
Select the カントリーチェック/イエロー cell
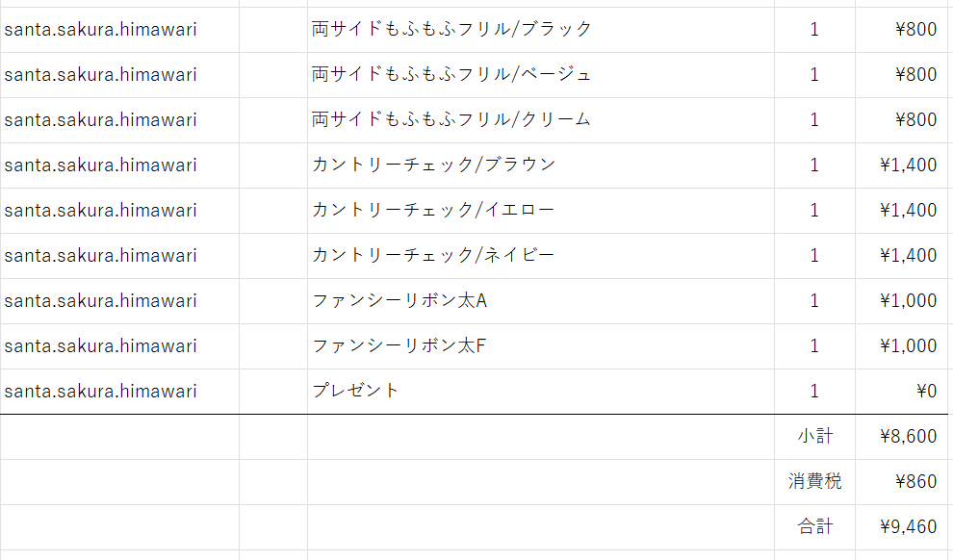click(x=435, y=210)
